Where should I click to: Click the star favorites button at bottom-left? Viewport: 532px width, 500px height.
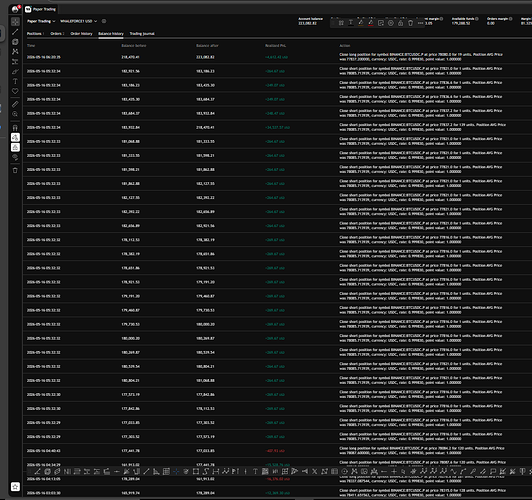pyautogui.click(x=15, y=487)
